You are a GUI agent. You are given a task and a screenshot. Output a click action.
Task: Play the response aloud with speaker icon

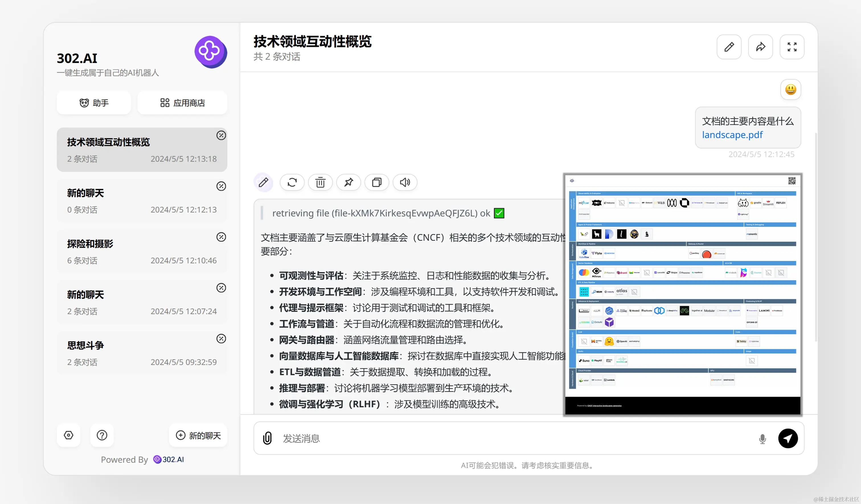coord(405,182)
